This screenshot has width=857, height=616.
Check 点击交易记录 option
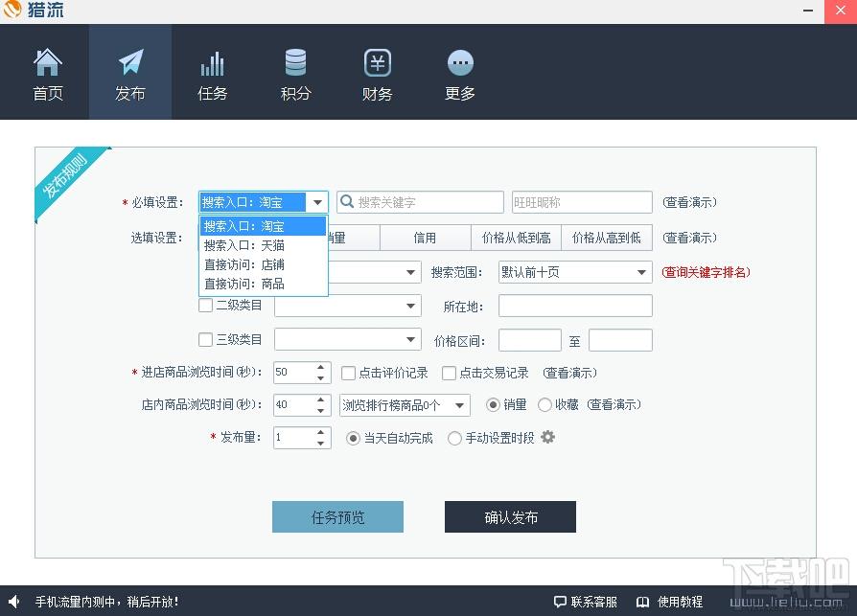449,373
